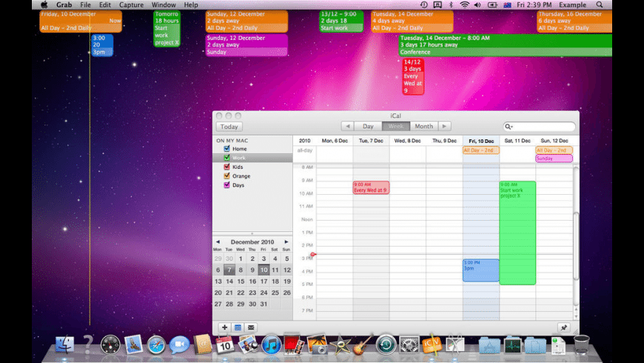Open the Help menu

(190, 5)
